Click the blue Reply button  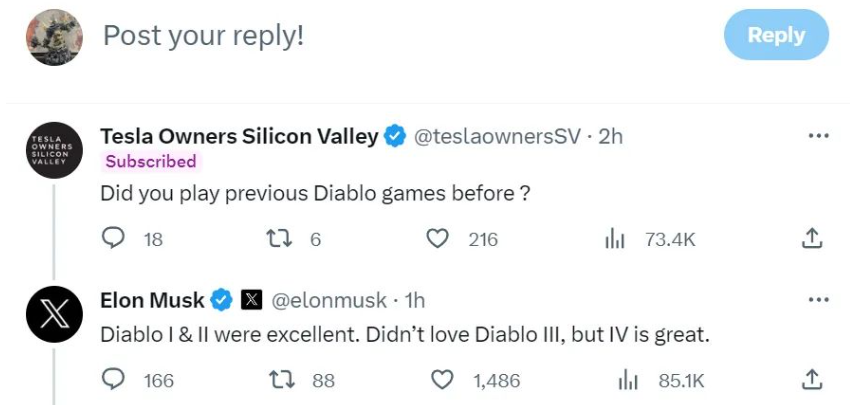(x=776, y=35)
